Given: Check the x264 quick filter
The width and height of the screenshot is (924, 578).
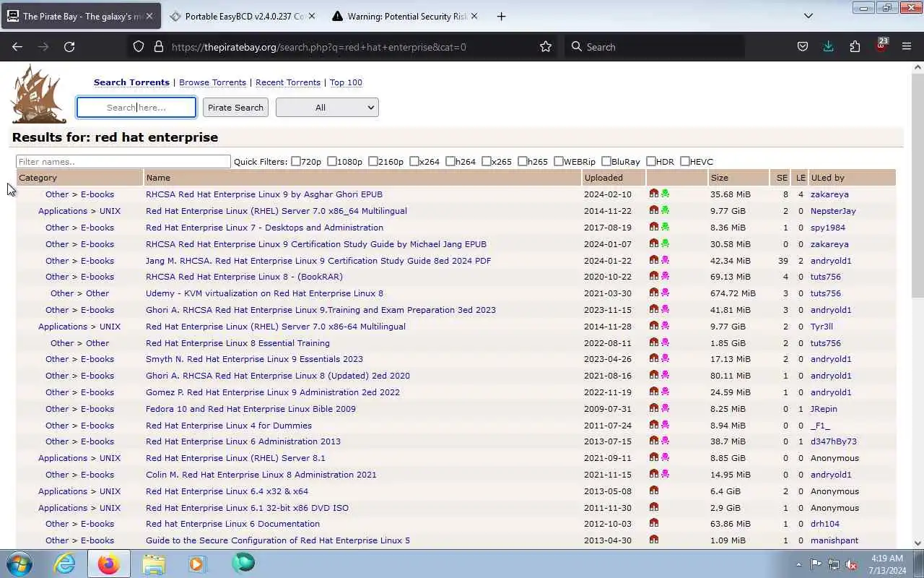Looking at the screenshot, I should 414,161.
